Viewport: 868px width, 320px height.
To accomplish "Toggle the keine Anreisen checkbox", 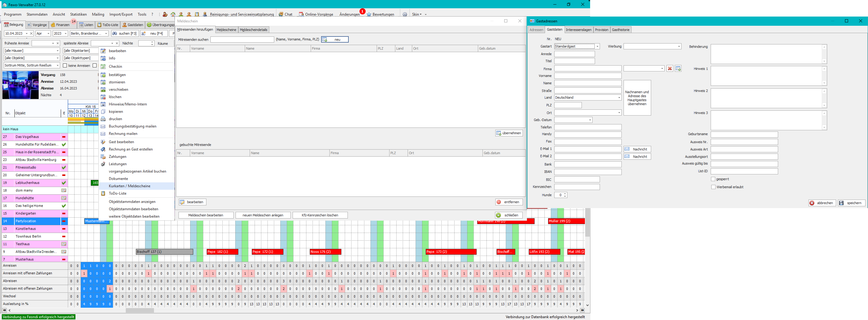I will [x=65, y=65].
